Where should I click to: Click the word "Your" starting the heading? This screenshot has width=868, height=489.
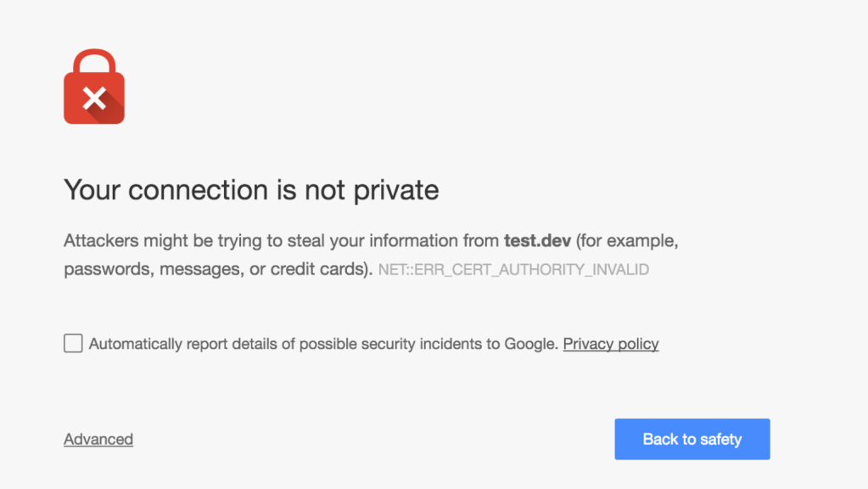click(x=92, y=189)
